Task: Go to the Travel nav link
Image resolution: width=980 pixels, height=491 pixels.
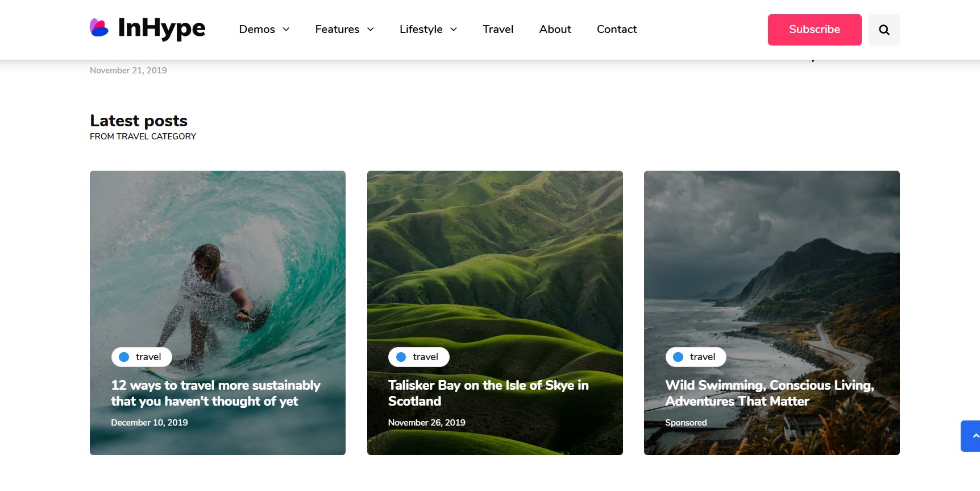Action: tap(498, 29)
